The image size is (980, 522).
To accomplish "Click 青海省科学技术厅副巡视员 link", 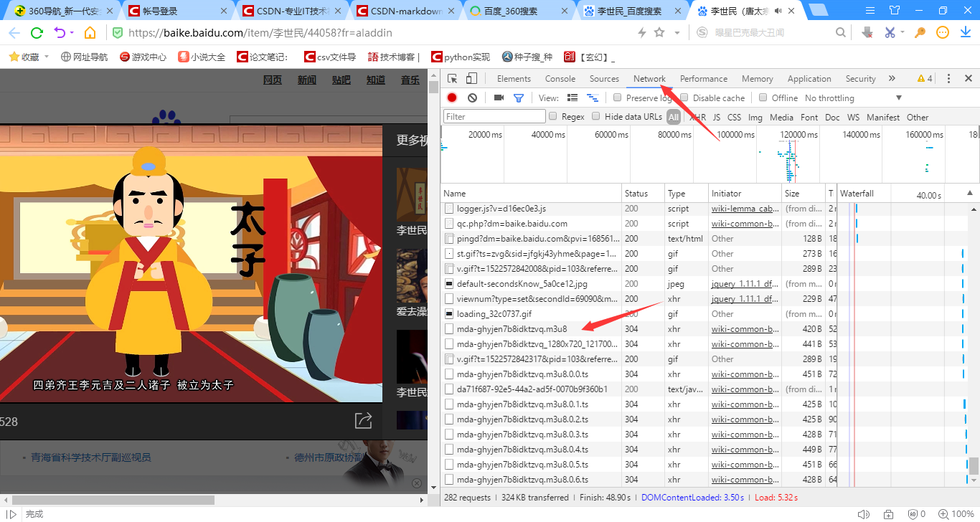I will (x=90, y=457).
